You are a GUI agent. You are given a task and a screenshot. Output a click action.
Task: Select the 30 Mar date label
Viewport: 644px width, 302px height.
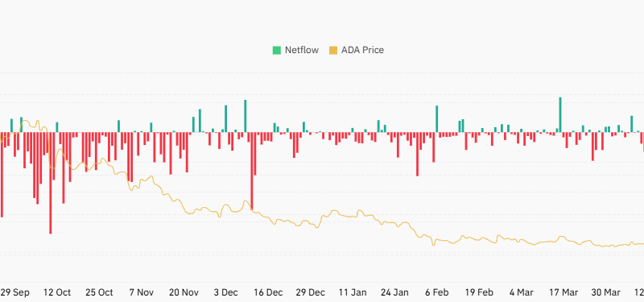pyautogui.click(x=606, y=292)
